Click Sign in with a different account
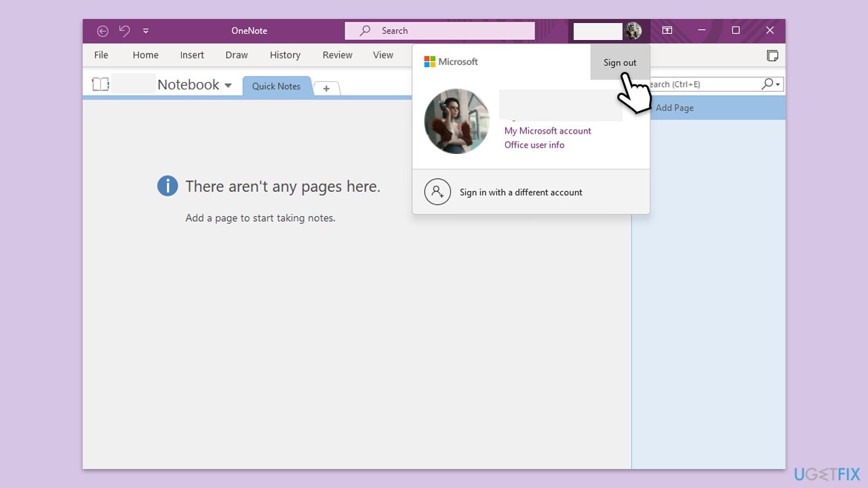Image resolution: width=868 pixels, height=488 pixels. (531, 192)
